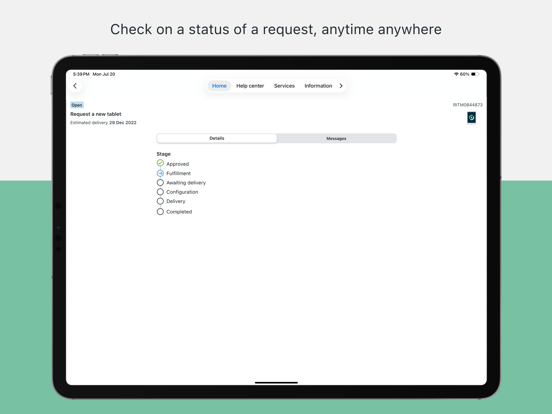Viewport: 552px width, 414px height.
Task: Click the Approved stage checkmark icon
Action: pos(160,163)
